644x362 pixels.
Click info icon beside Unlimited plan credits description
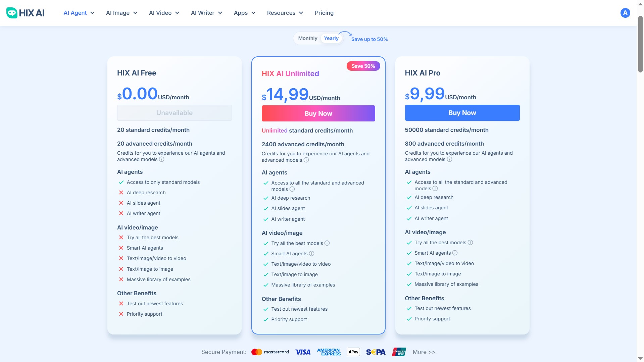click(x=306, y=160)
